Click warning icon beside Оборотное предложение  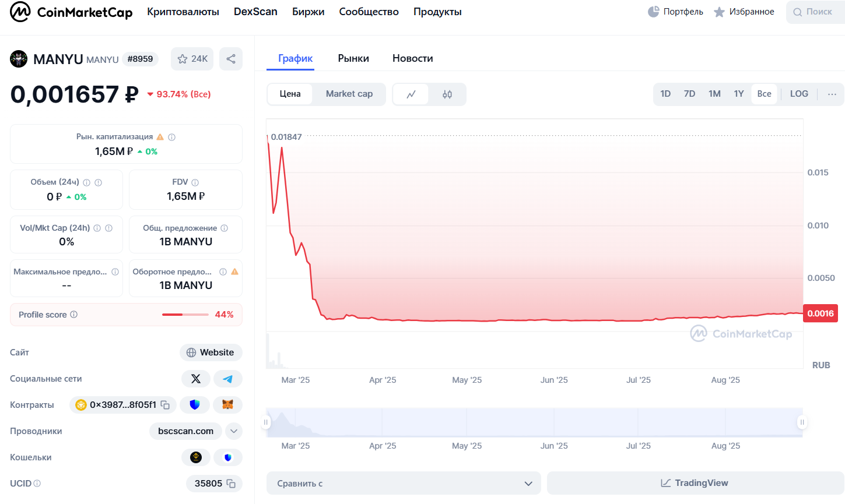click(234, 272)
